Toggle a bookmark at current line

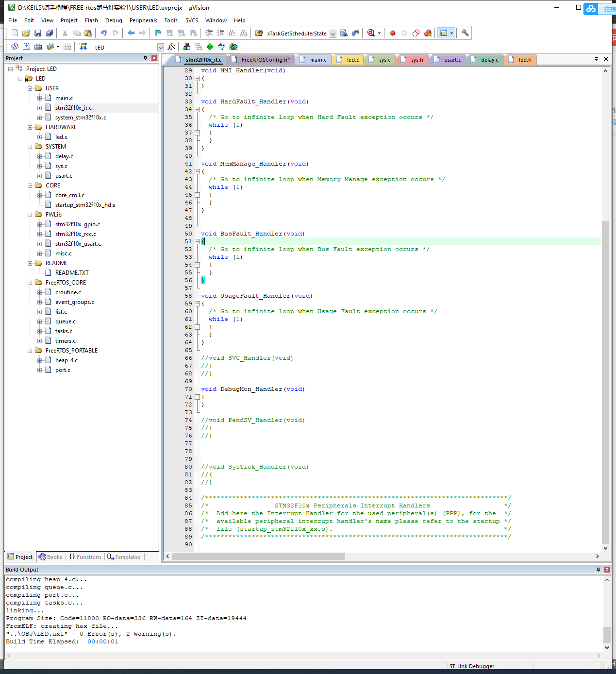(158, 33)
